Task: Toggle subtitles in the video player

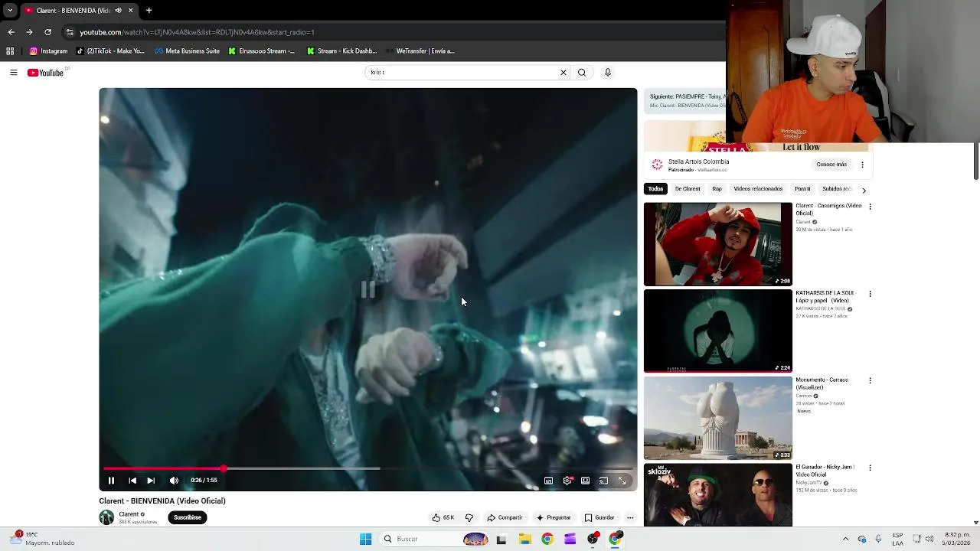Action: (548, 481)
